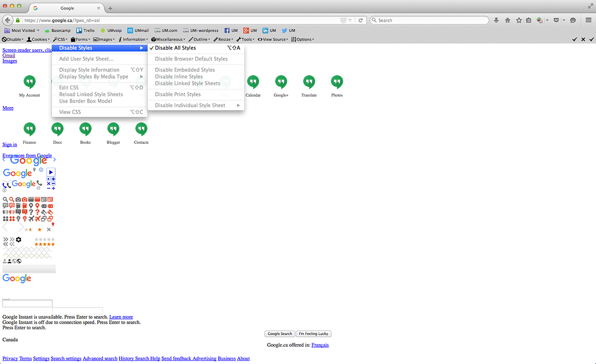Uncheck Disable All Styles
The image size is (596, 364).
pyautogui.click(x=196, y=48)
